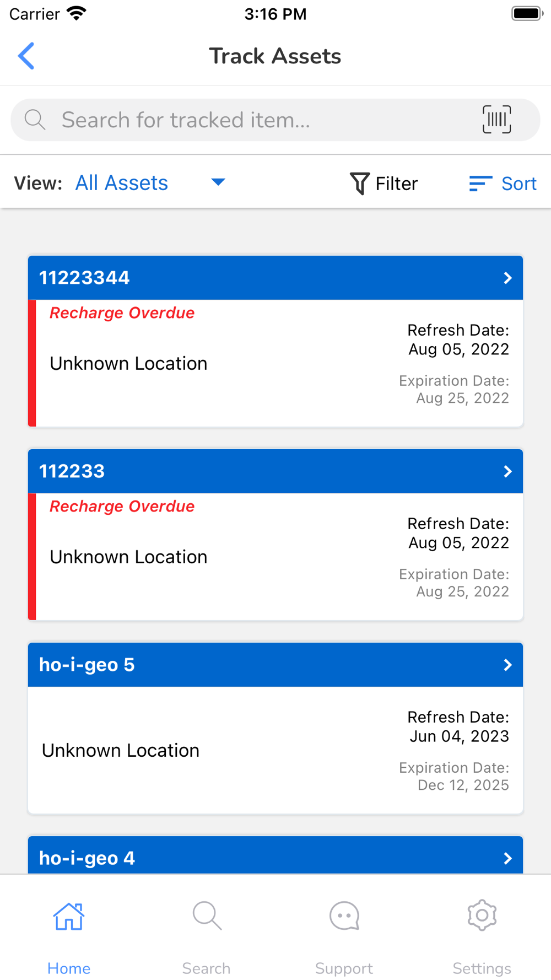551x980 pixels.
Task: Tap Recharge Overdue label on 11223344
Action: click(122, 313)
